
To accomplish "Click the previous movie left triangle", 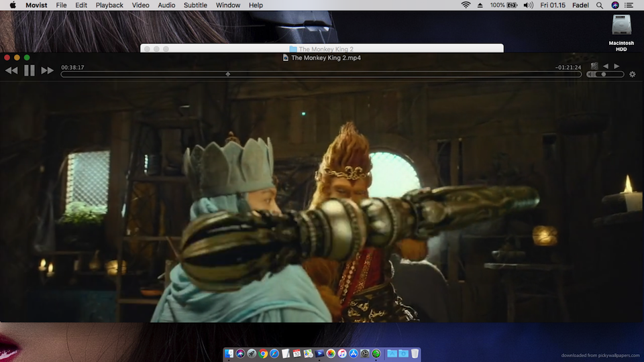I will (x=606, y=66).
